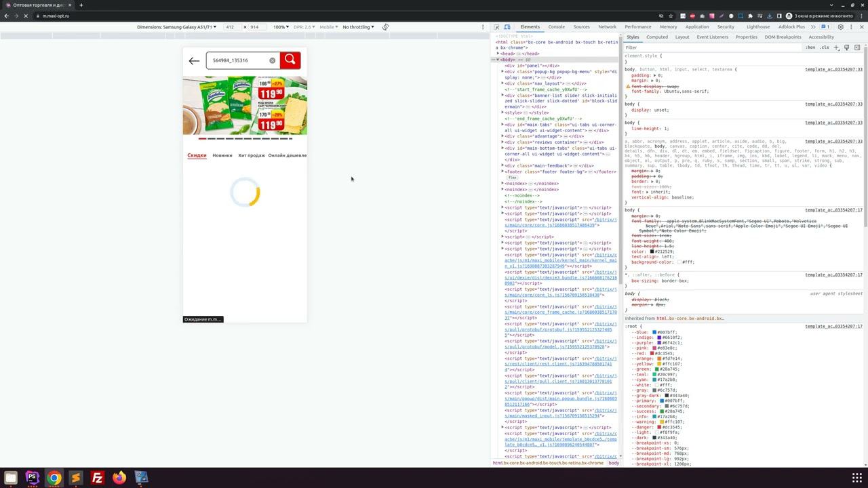Toggle the computed styles sidebar icon
The width and height of the screenshot is (868, 488).
857,47
